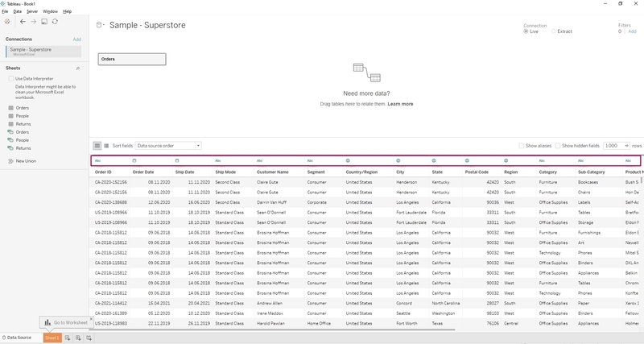Image resolution: width=644 pixels, height=344 pixels.
Task: Add a data source filter
Action: [x=632, y=31]
